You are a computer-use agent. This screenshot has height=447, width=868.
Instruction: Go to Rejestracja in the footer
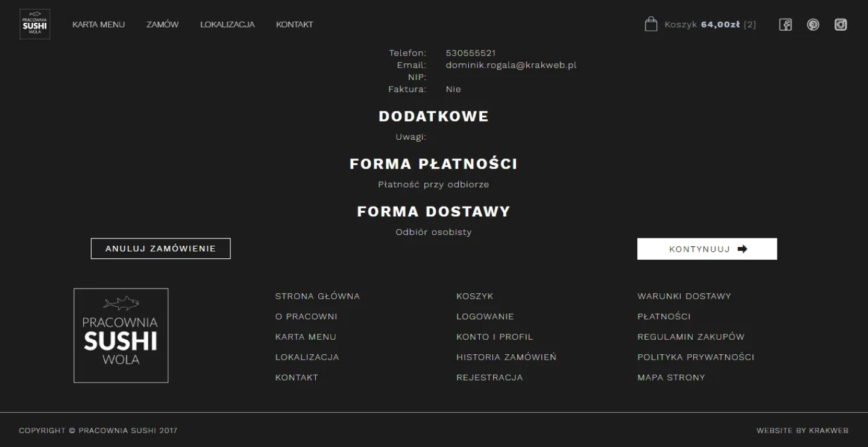point(489,378)
